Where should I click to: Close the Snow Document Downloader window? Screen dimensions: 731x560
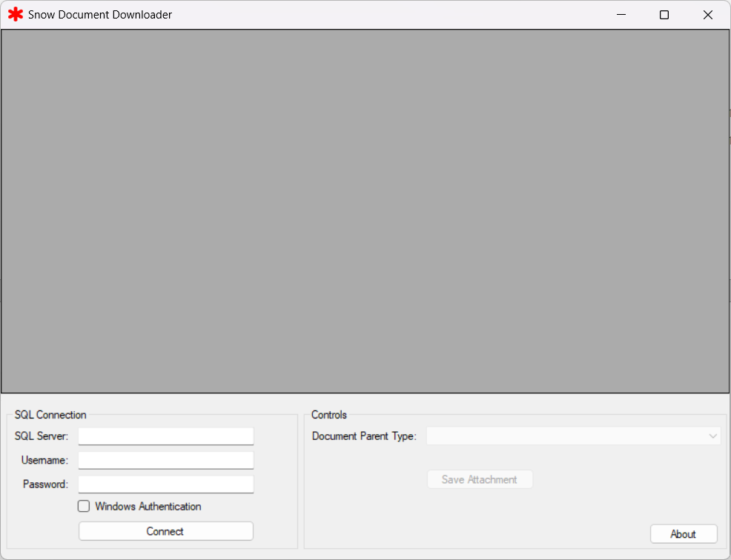click(708, 15)
